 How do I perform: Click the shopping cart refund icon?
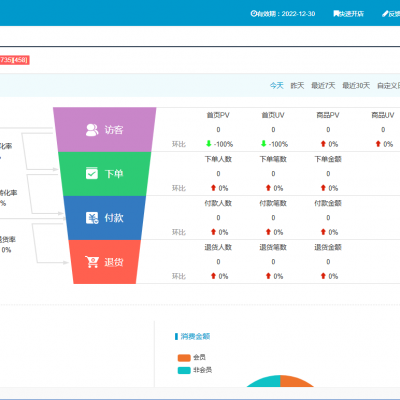pyautogui.click(x=92, y=262)
